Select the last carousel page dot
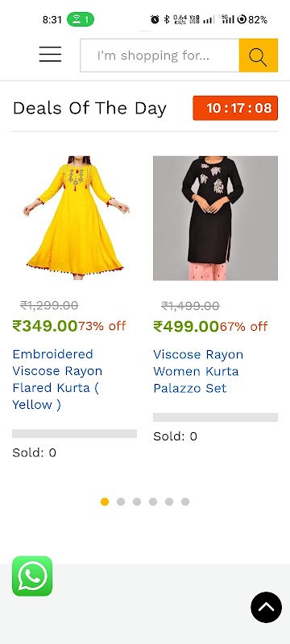Viewport: 290px width, 644px height. [185, 502]
